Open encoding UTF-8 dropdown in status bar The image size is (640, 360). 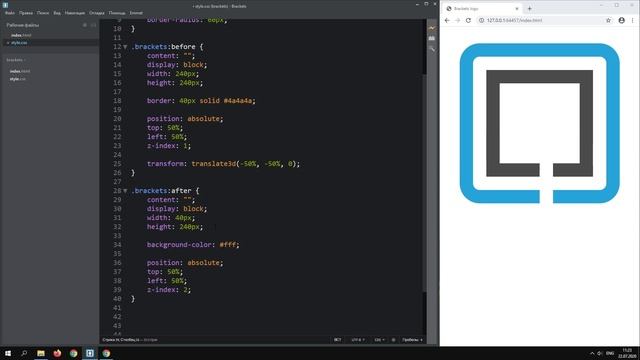[x=358, y=340]
